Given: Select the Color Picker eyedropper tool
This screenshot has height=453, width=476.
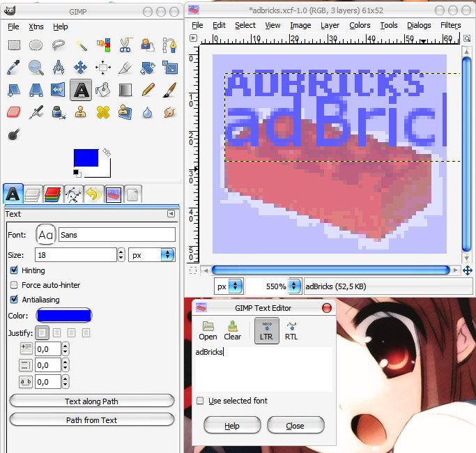Looking at the screenshot, I should click(14, 68).
